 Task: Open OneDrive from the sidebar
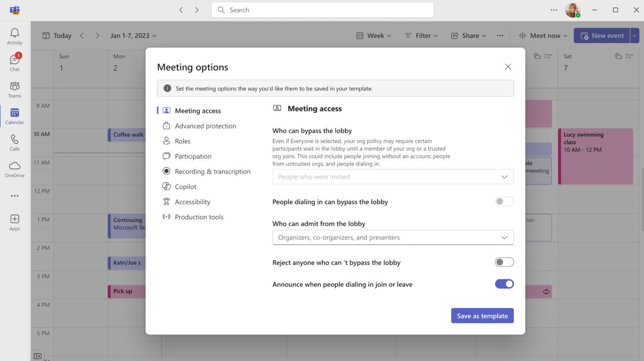pos(15,169)
